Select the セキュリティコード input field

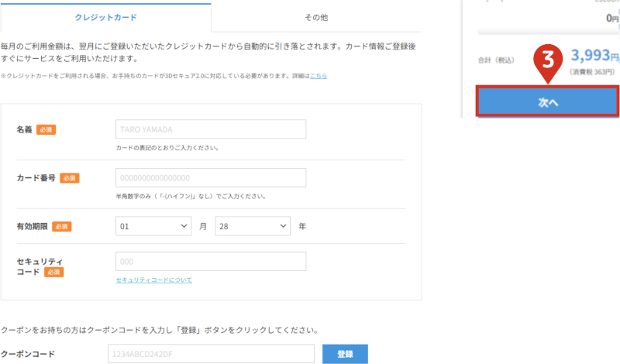point(210,262)
